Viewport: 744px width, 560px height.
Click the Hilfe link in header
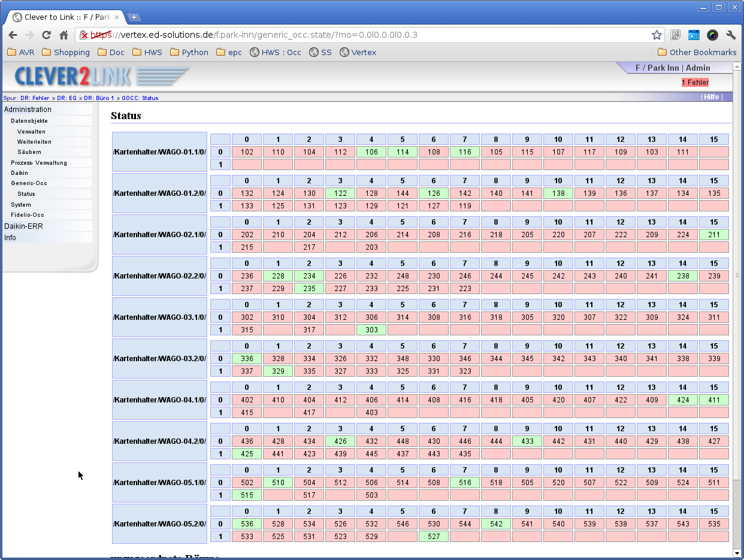pos(712,97)
